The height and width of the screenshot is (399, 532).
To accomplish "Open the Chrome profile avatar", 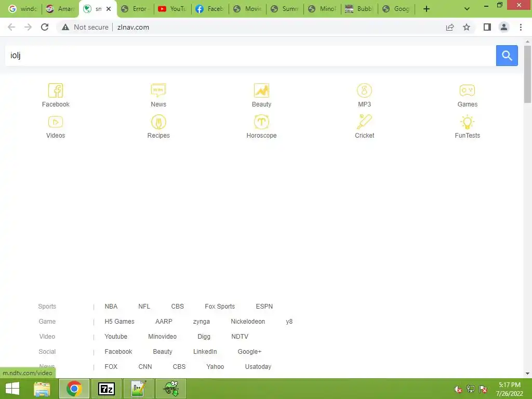I will (x=504, y=27).
